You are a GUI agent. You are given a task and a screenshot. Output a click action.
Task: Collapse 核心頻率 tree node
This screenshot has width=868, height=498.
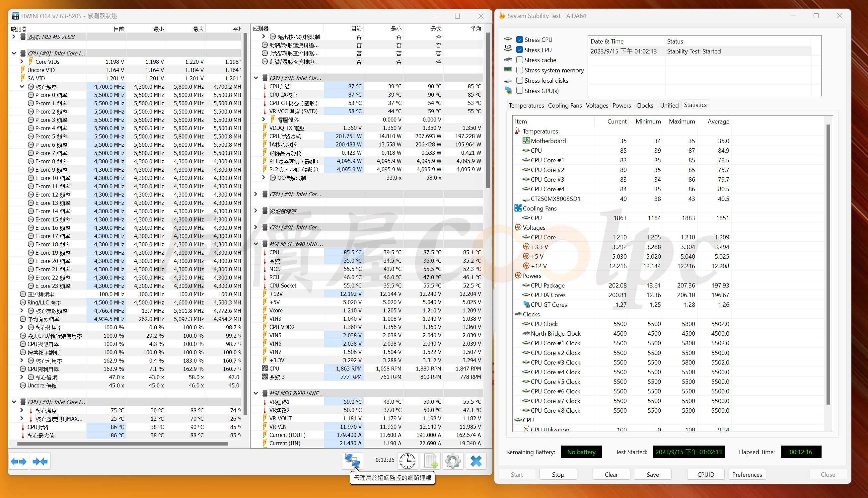(22, 87)
